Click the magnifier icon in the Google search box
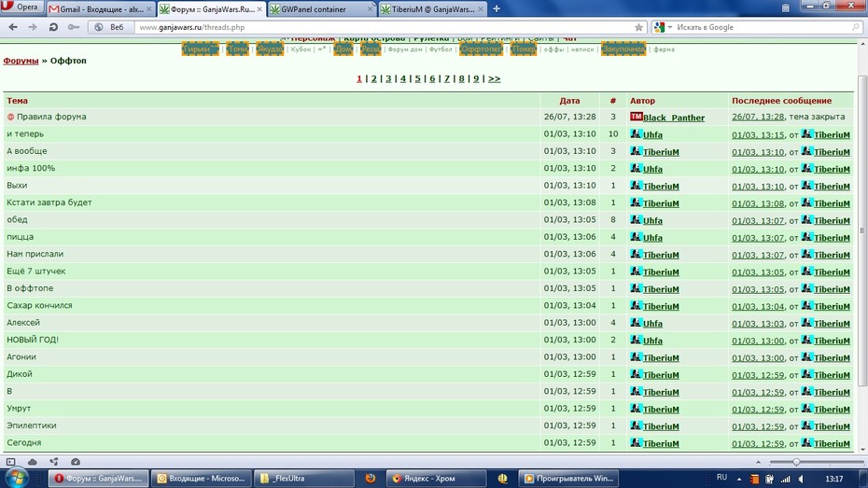The width and height of the screenshot is (868, 488). [x=856, y=27]
